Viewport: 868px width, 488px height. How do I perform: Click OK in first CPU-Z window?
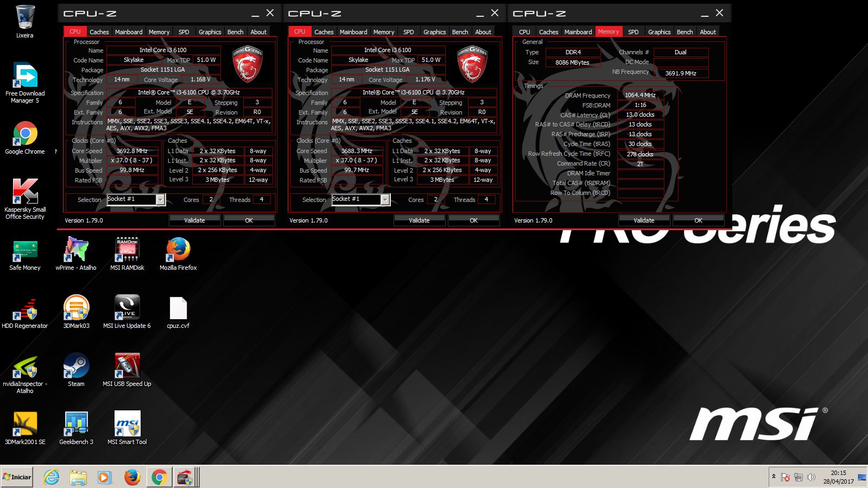(249, 220)
